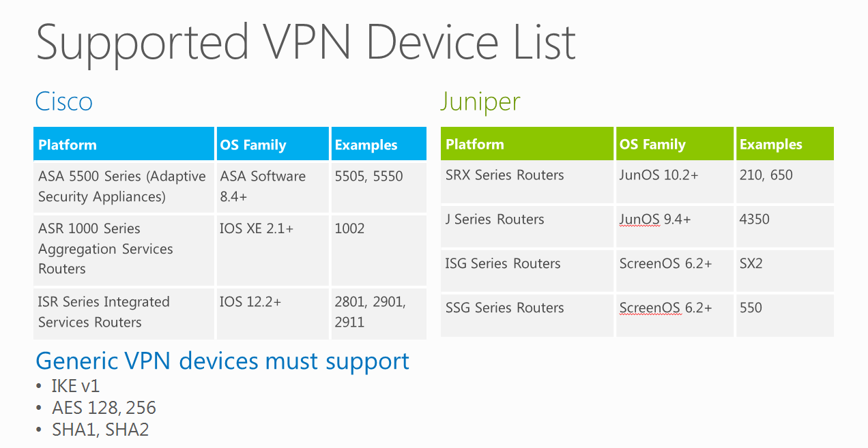868x448 pixels.
Task: Click the Cisco OS Family column header
Action: click(x=273, y=144)
